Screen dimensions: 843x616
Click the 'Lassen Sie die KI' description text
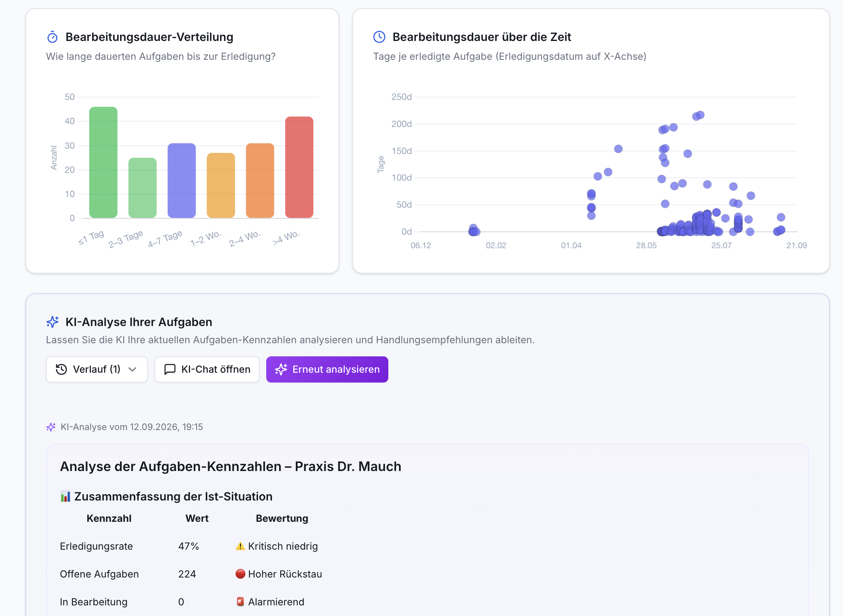pyautogui.click(x=290, y=340)
